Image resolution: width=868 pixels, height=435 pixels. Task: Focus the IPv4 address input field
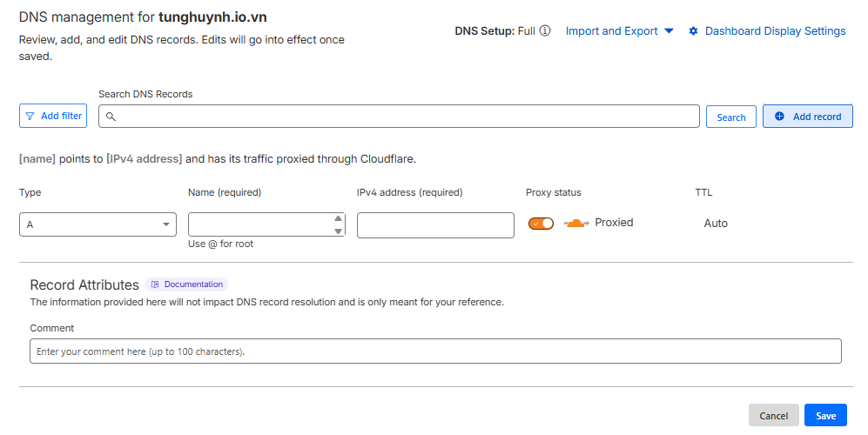(x=435, y=224)
